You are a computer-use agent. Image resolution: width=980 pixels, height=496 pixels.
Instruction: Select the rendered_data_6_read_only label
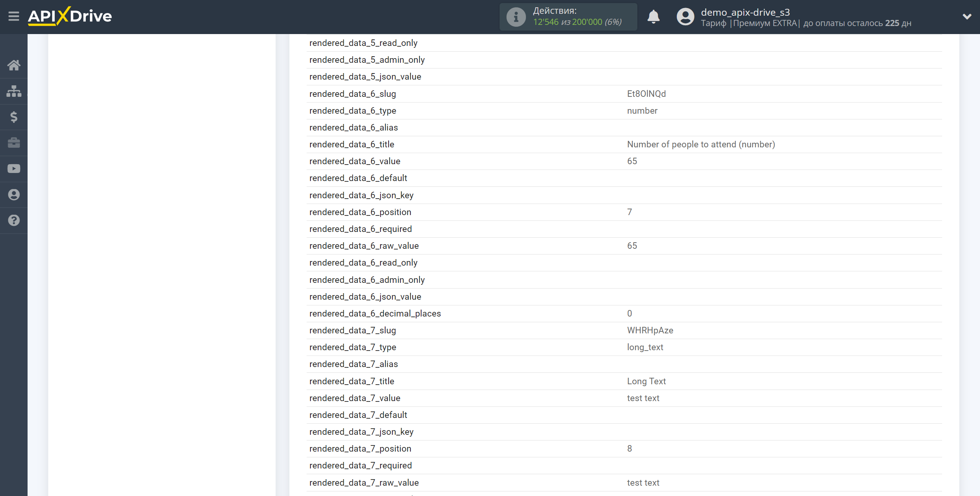363,263
